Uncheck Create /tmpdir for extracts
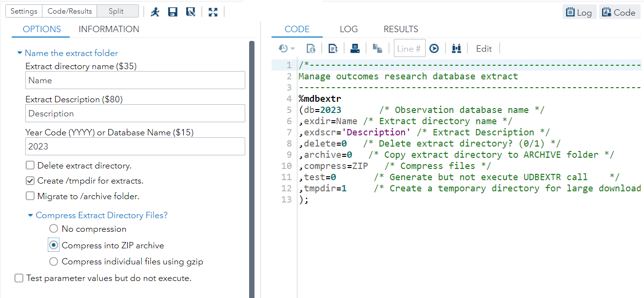644x298 pixels. [30, 180]
